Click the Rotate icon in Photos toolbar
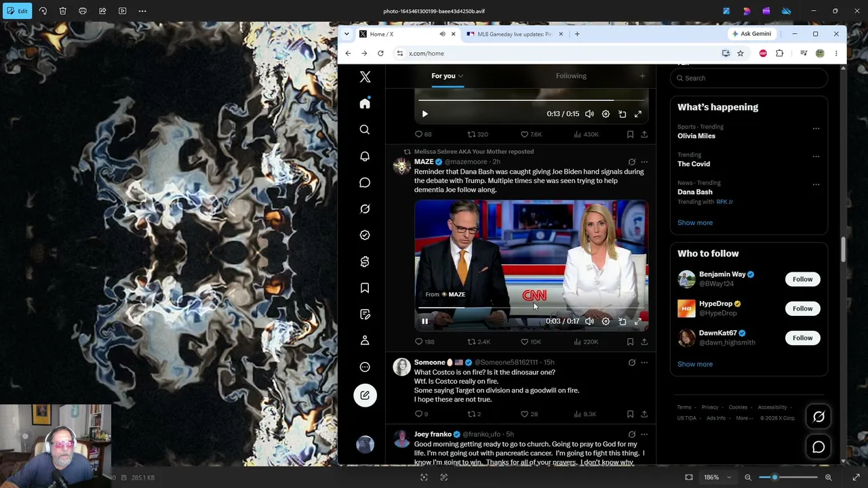 (x=43, y=11)
